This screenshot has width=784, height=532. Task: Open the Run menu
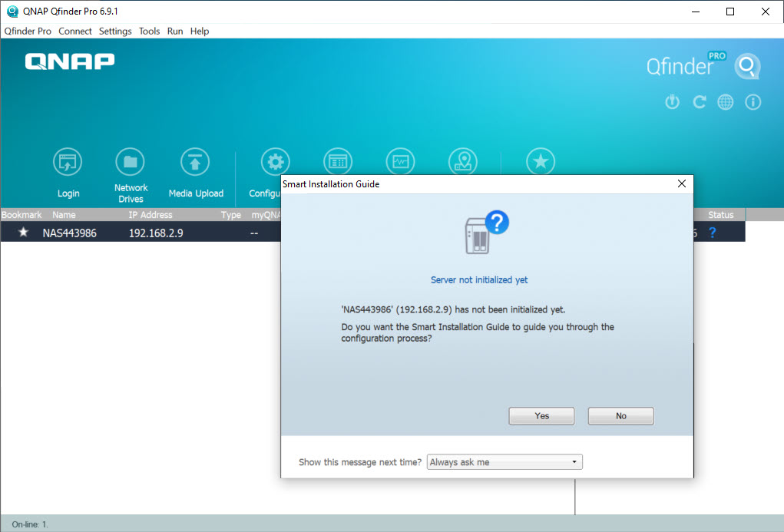click(x=175, y=31)
